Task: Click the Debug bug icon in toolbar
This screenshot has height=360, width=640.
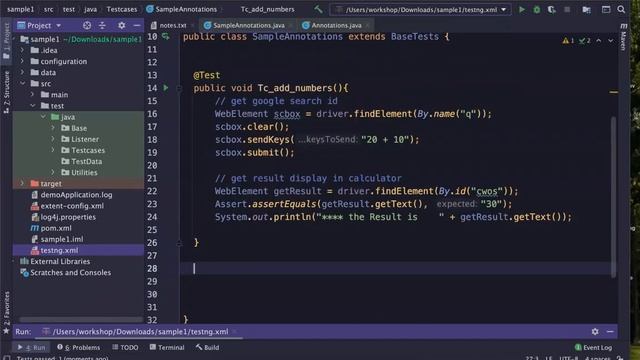Action: 537,9
